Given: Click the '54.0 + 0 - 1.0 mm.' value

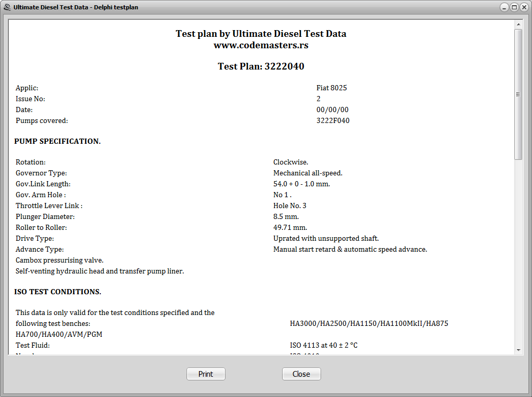Looking at the screenshot, I should tap(302, 184).
